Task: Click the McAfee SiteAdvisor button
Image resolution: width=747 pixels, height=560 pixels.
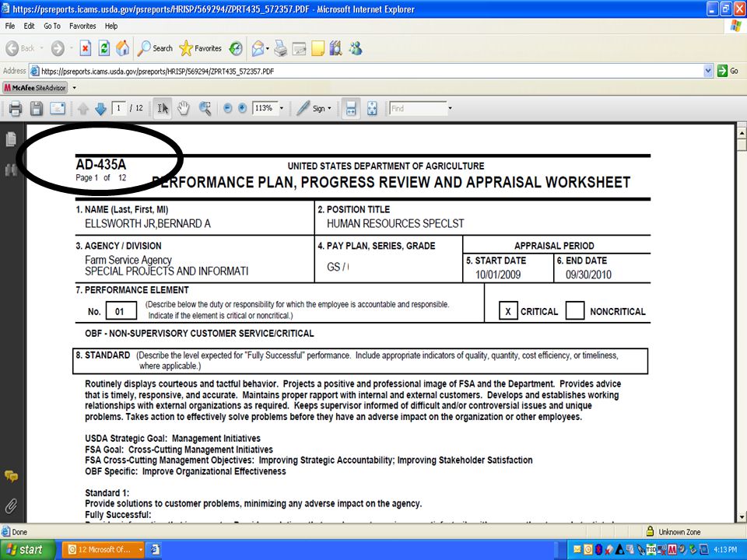Action: pos(35,88)
